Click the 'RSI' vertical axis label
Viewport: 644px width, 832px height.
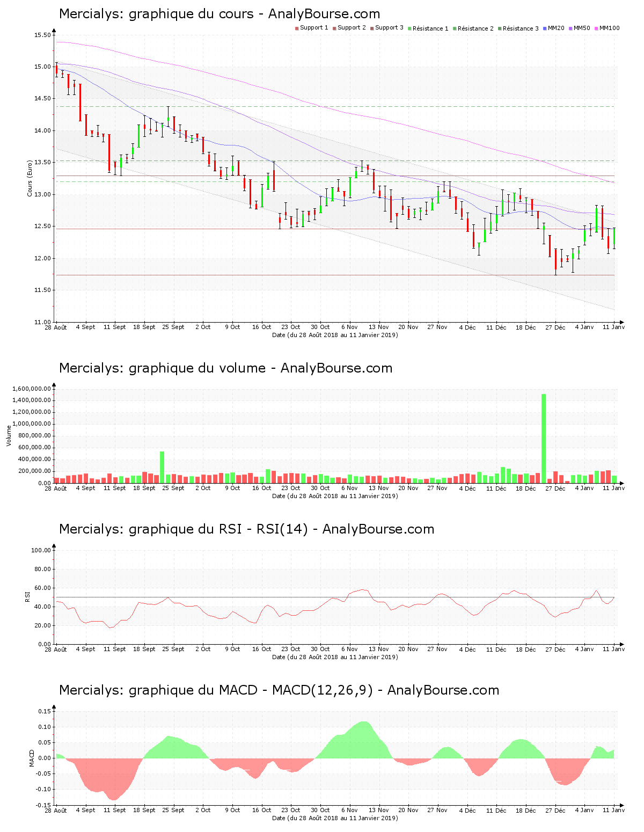27,596
